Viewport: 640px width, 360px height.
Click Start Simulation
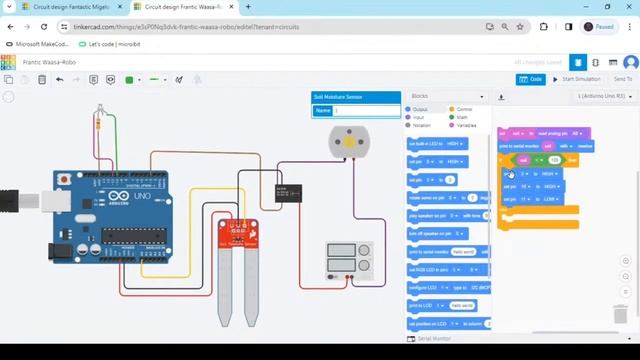pos(577,79)
